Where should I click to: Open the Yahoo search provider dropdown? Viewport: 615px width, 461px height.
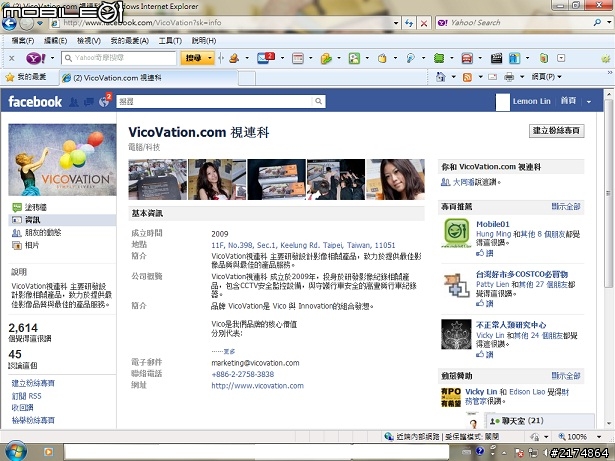(x=609, y=23)
